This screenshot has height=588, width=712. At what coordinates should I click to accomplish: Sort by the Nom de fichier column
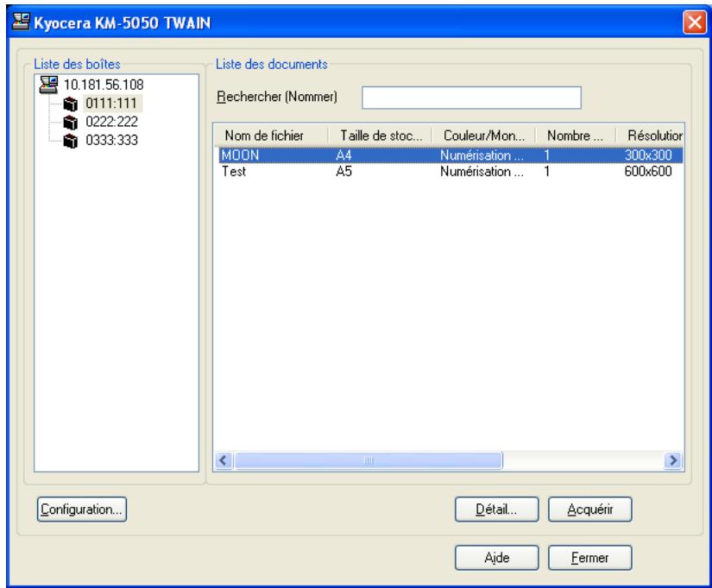tap(272, 136)
